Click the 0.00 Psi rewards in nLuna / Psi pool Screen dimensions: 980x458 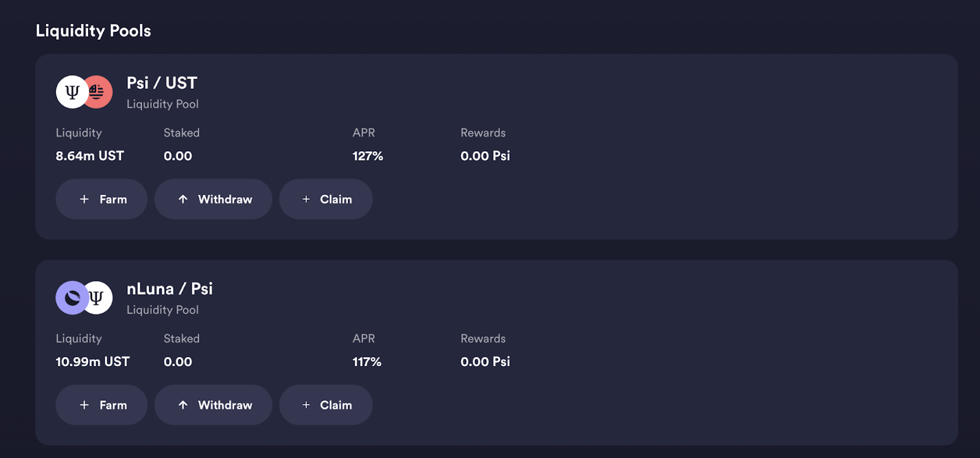point(485,362)
